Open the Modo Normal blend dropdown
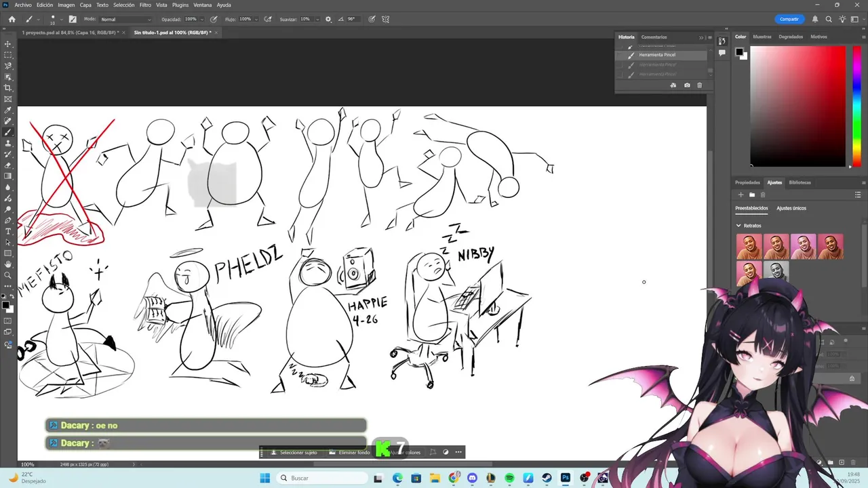 pos(126,19)
